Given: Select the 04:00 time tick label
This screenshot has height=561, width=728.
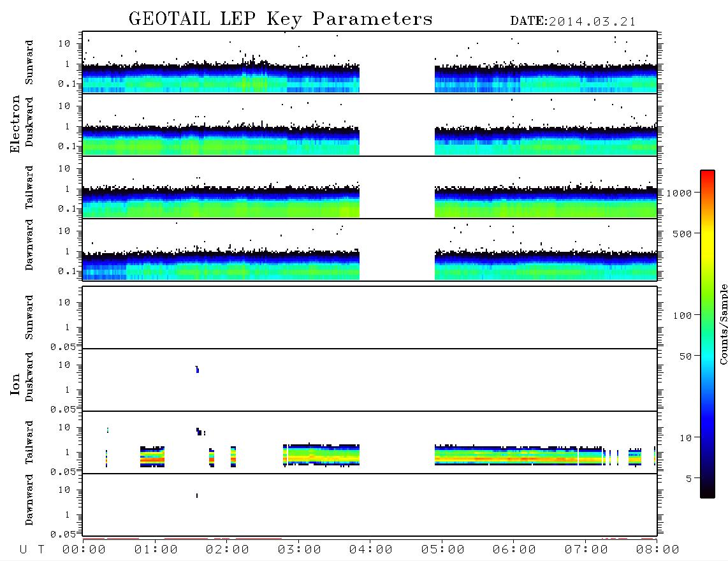Looking at the screenshot, I should coord(371,550).
